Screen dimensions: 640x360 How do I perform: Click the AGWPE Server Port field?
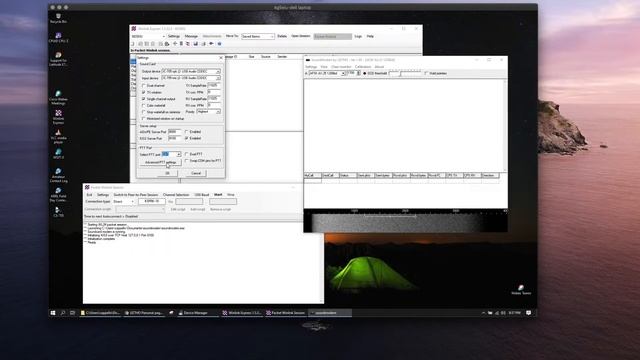click(x=174, y=132)
